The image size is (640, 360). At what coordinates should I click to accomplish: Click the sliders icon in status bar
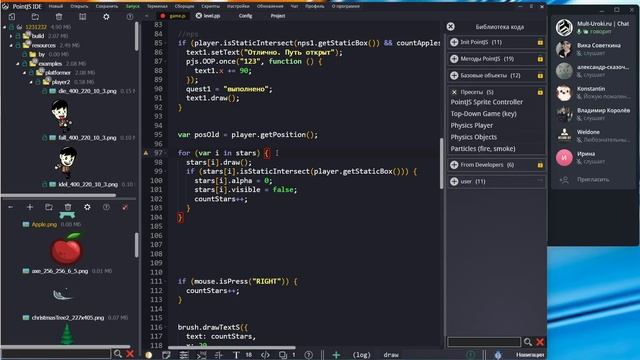184,355
